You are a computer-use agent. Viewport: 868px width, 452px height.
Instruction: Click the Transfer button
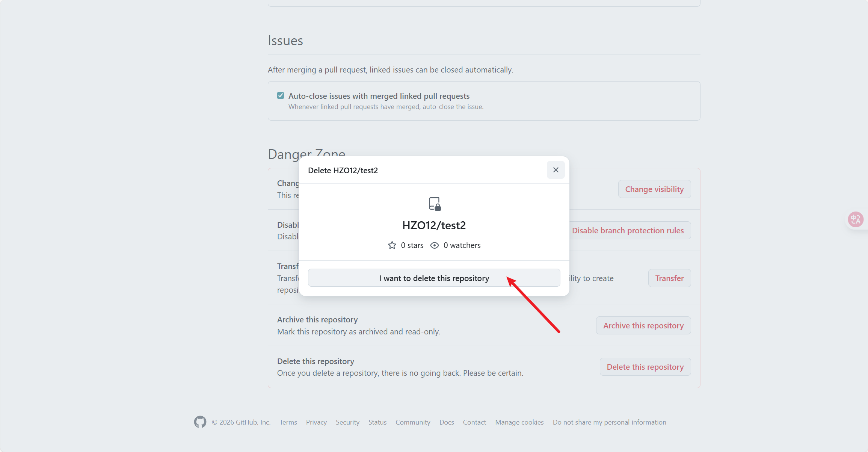(x=669, y=278)
